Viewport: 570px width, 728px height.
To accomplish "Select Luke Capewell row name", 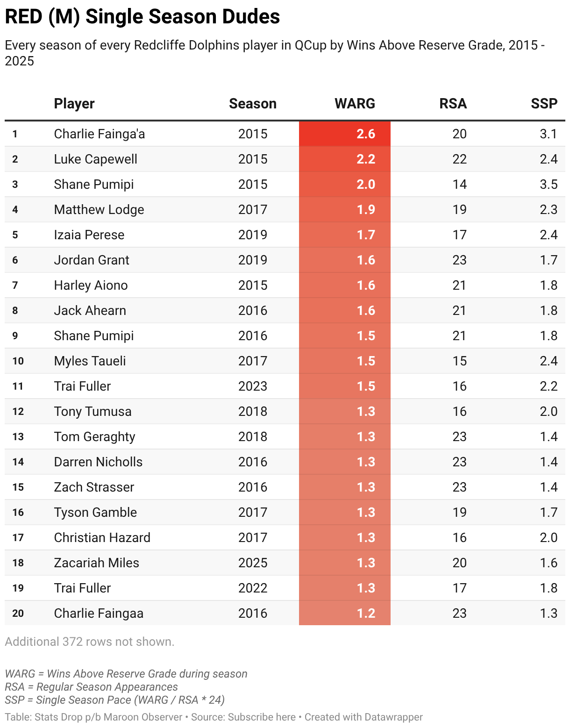I will pyautogui.click(x=95, y=159).
